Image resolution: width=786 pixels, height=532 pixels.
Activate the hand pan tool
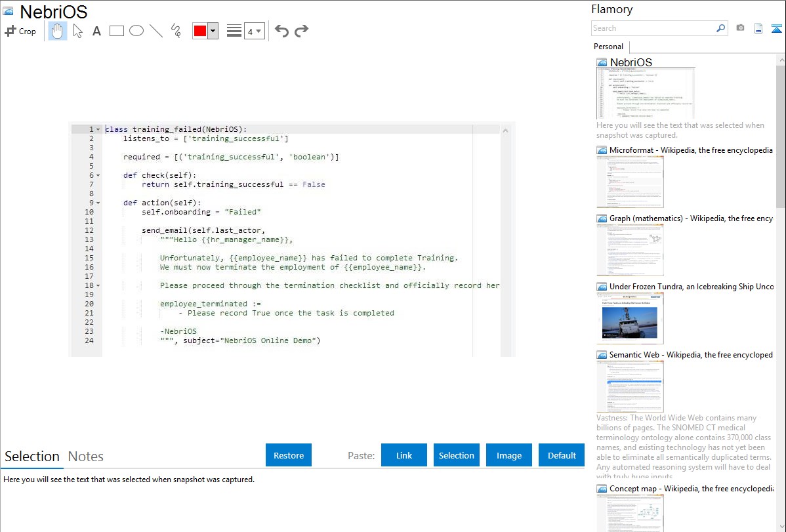(58, 31)
